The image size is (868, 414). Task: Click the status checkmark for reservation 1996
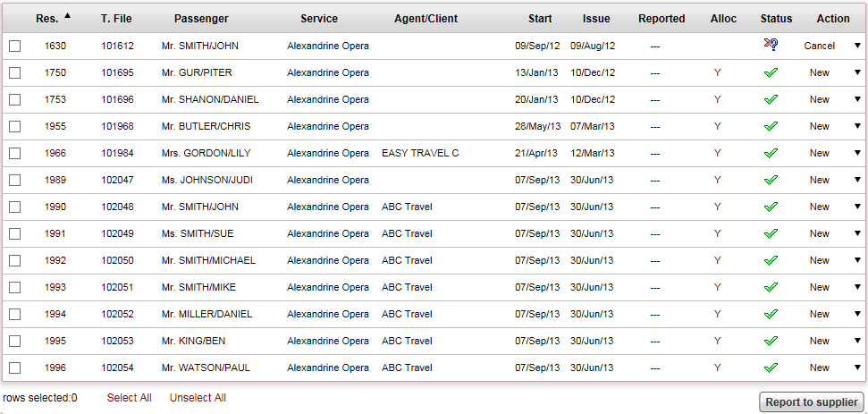coord(771,368)
